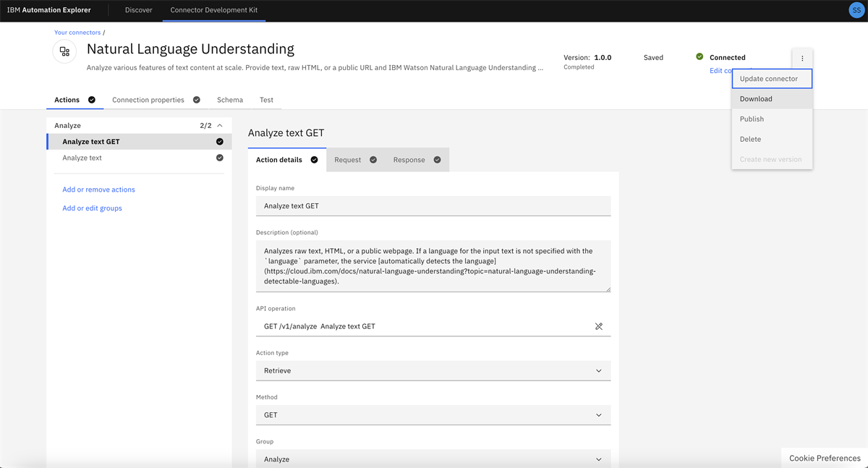Click checkmark beside Analyze text GET row
The height and width of the screenshot is (468, 868).
[x=220, y=142]
